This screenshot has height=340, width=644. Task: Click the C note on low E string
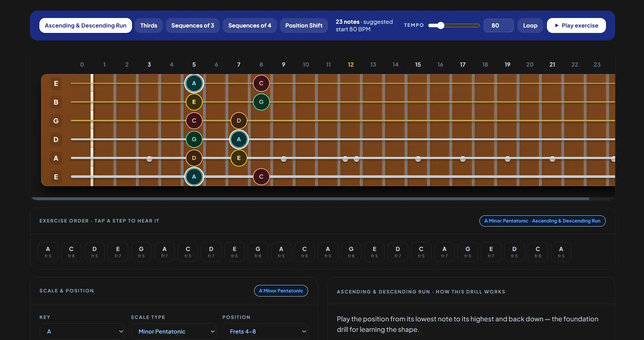point(261,177)
